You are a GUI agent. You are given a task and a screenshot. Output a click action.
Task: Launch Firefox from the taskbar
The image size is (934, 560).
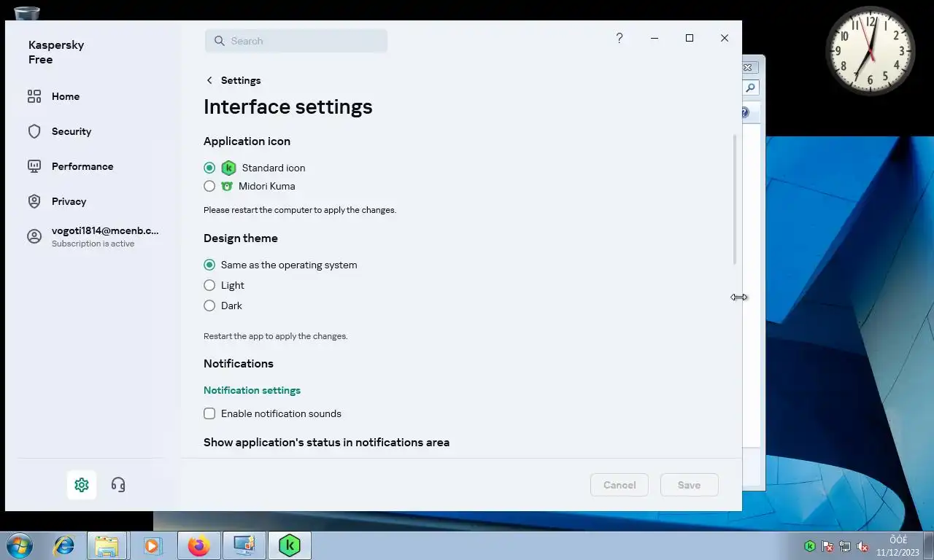tap(198, 545)
